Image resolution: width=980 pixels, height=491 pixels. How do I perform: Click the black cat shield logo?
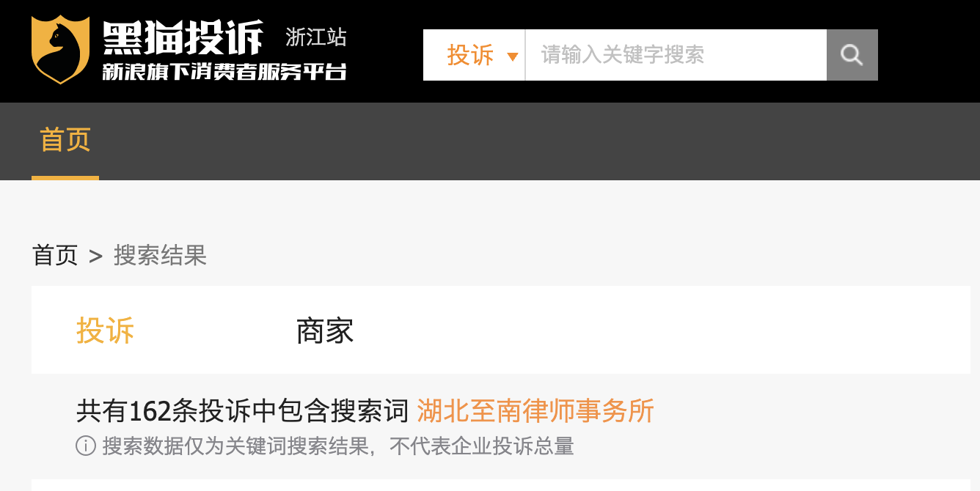click(61, 49)
